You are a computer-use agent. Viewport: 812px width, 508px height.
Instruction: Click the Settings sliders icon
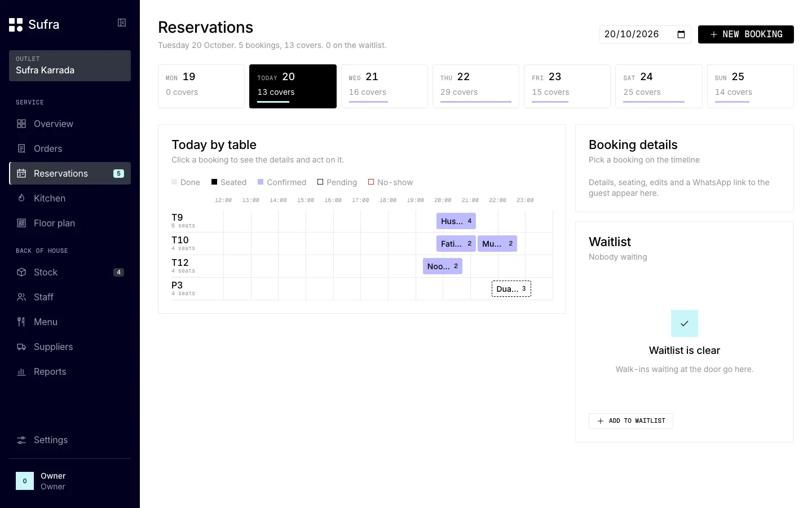[21, 440]
